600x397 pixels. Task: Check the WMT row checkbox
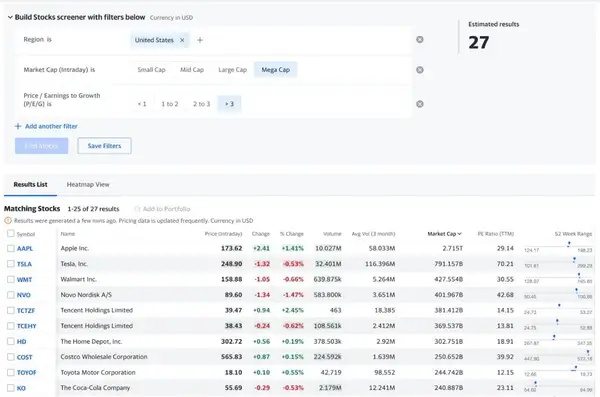(x=11, y=279)
